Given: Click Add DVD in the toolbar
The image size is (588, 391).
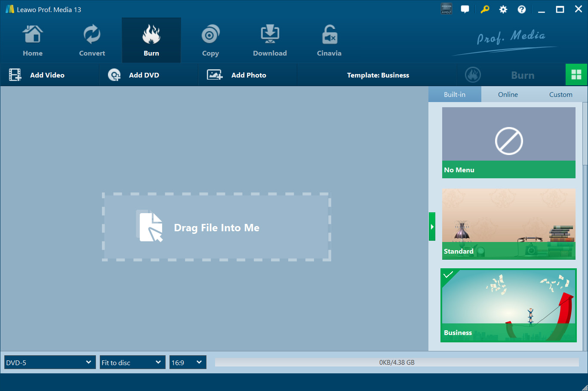Looking at the screenshot, I should [x=134, y=75].
